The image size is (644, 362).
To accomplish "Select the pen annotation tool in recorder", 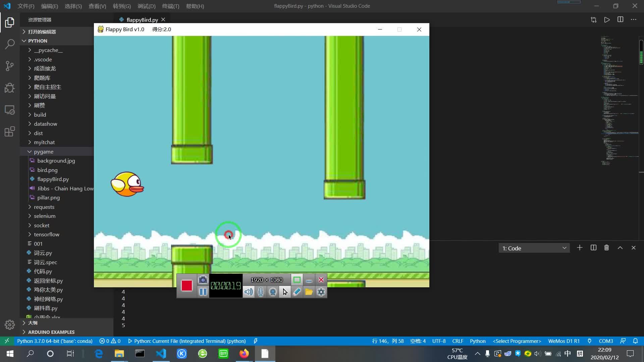I will click(x=297, y=292).
